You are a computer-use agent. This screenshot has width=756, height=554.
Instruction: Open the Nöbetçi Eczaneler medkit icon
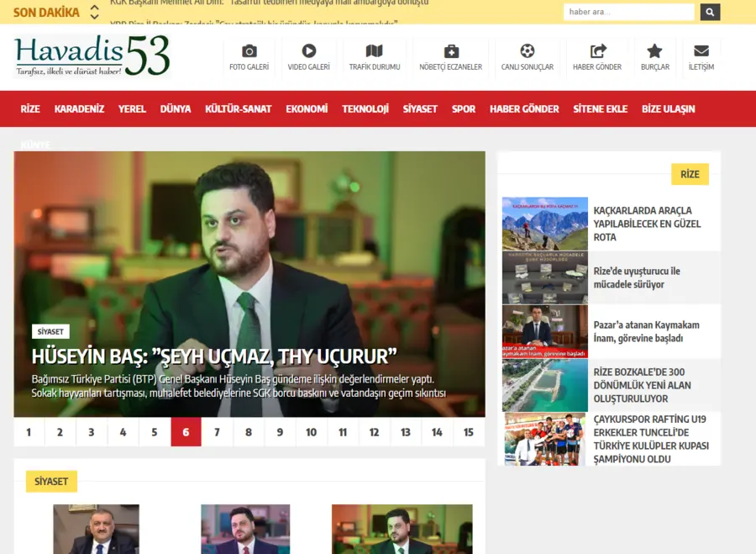[x=451, y=51]
